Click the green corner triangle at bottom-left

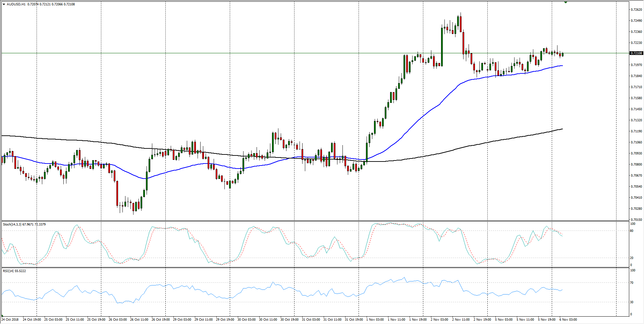pos(2,316)
